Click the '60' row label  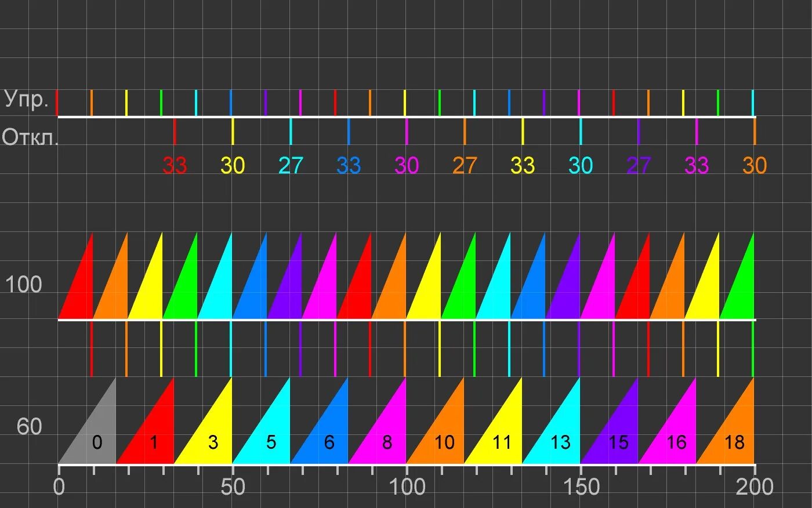click(29, 427)
